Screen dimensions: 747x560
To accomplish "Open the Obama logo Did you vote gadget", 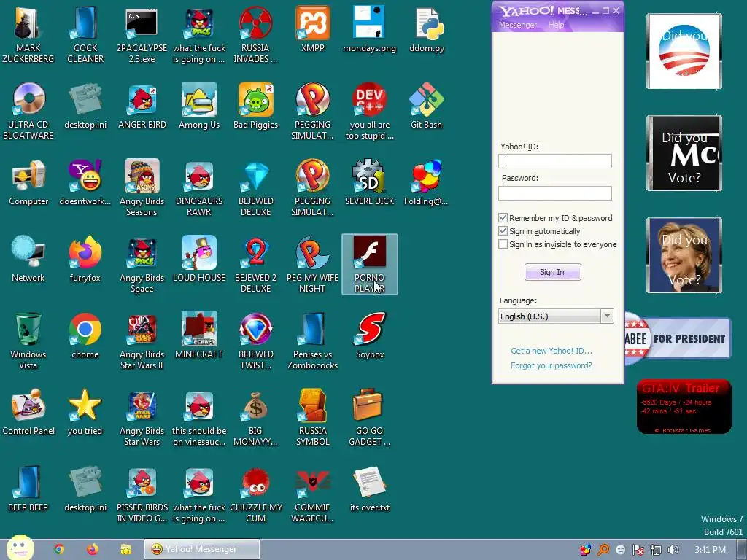I will (684, 51).
